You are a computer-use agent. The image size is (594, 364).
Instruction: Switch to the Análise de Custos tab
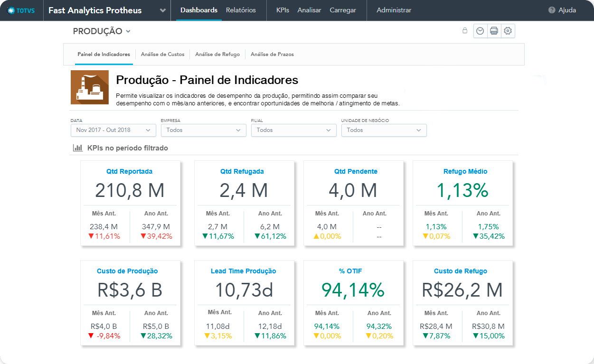162,55
